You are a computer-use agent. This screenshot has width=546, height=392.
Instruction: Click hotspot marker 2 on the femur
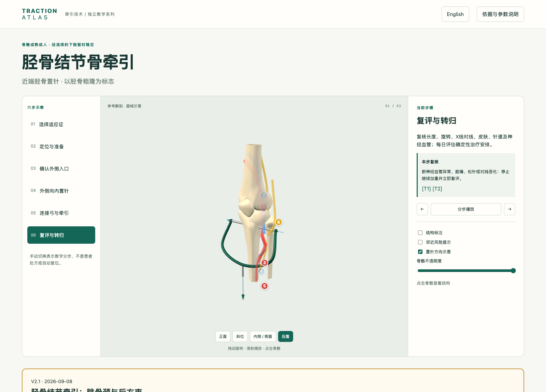pyautogui.click(x=264, y=195)
